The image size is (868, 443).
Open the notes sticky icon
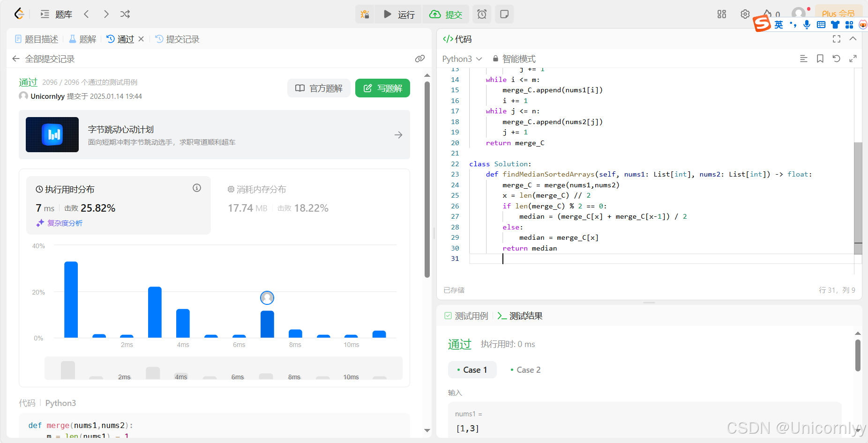click(504, 15)
